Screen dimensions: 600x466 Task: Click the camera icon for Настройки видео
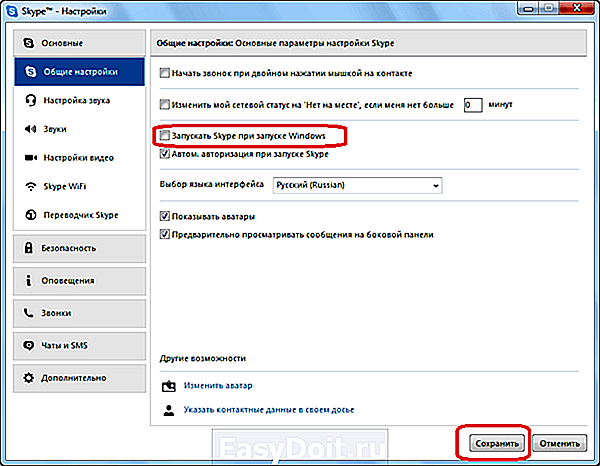coord(31,158)
